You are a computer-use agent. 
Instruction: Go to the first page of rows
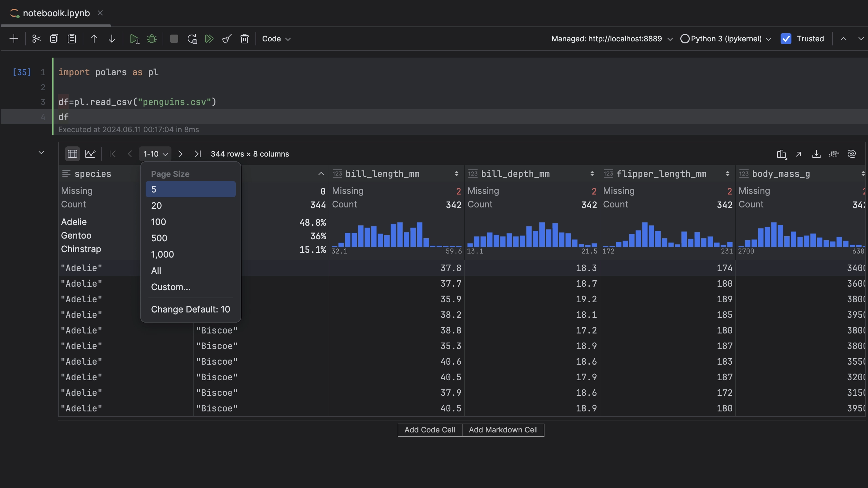click(x=112, y=154)
